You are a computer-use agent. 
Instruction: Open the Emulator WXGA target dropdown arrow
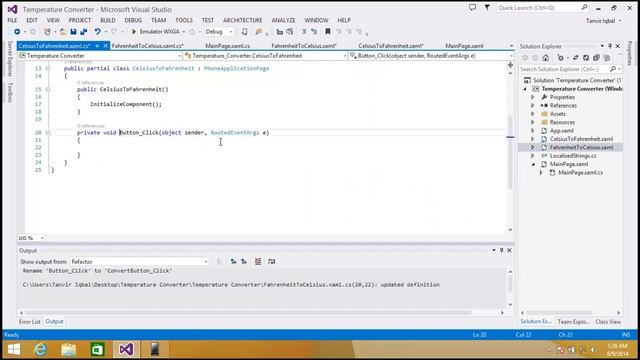184,32
